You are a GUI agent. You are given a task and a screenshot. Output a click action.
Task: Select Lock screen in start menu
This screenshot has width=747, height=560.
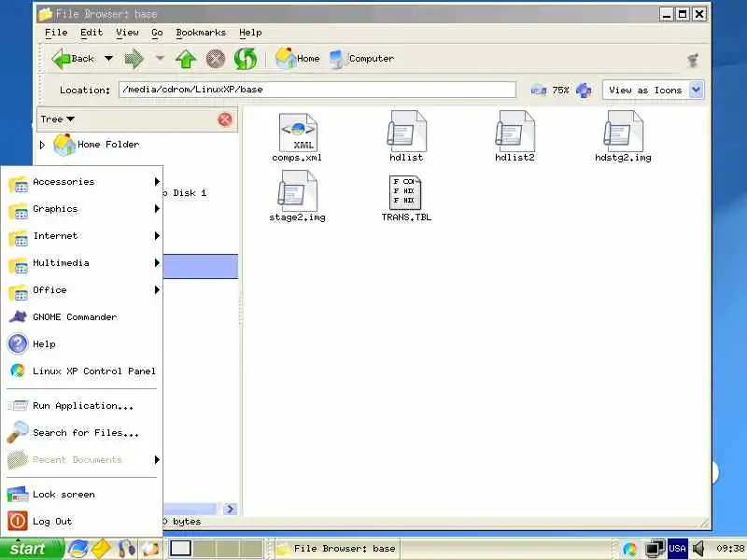coord(84,495)
